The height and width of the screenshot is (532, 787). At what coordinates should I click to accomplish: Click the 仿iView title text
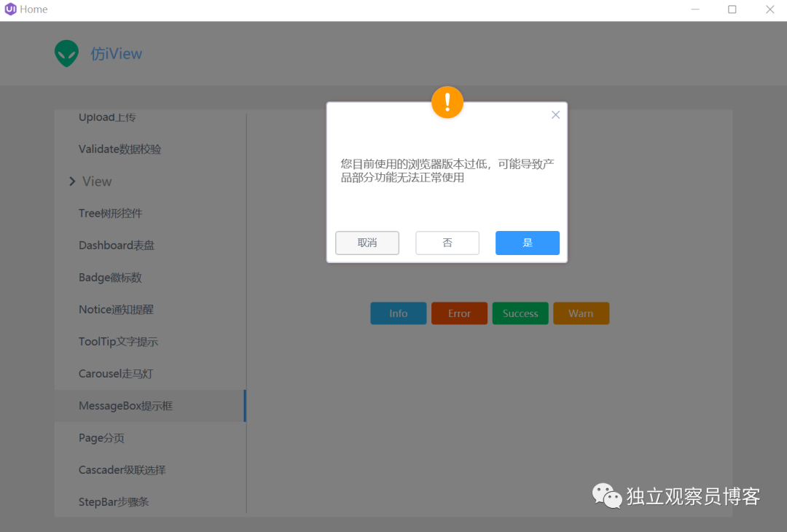(117, 54)
